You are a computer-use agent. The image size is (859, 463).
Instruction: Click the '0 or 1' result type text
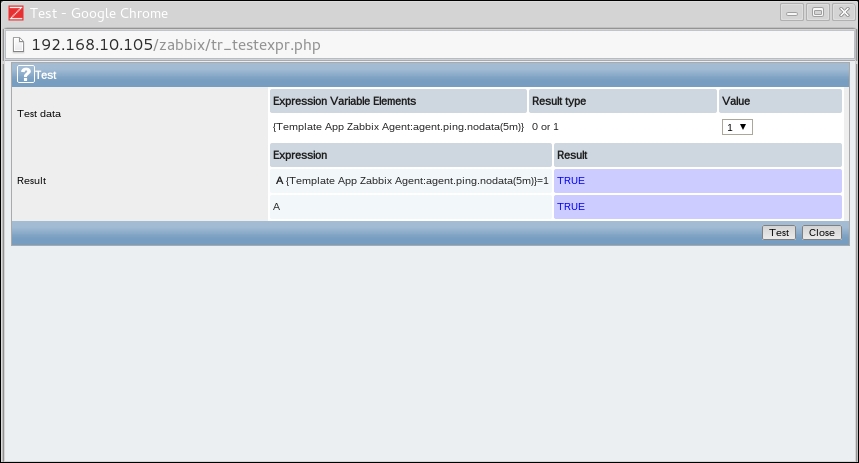pyautogui.click(x=545, y=127)
